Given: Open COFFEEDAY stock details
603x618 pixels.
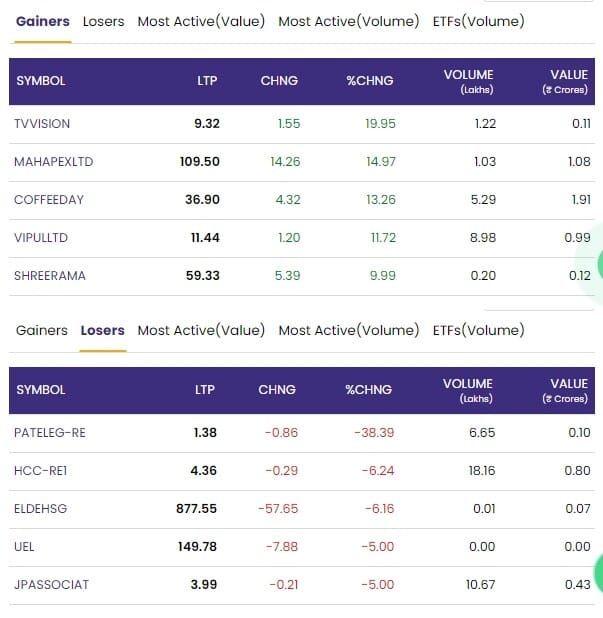Looking at the screenshot, I should (x=49, y=200).
